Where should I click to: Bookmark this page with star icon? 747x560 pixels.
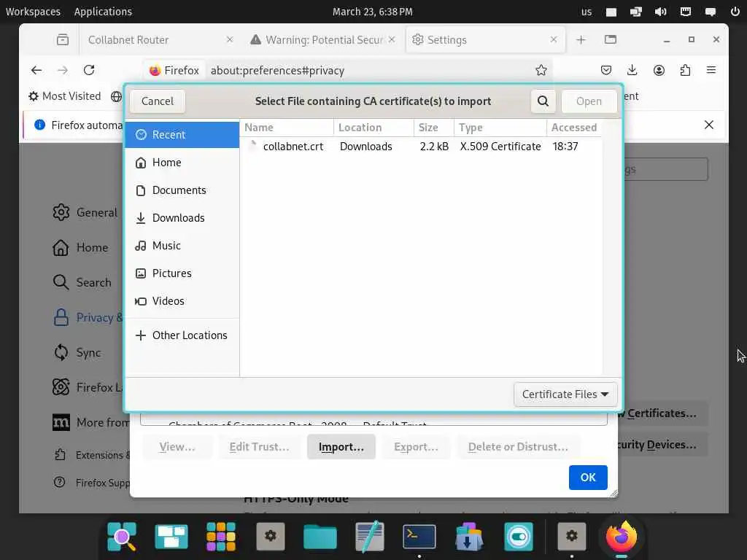coord(541,71)
